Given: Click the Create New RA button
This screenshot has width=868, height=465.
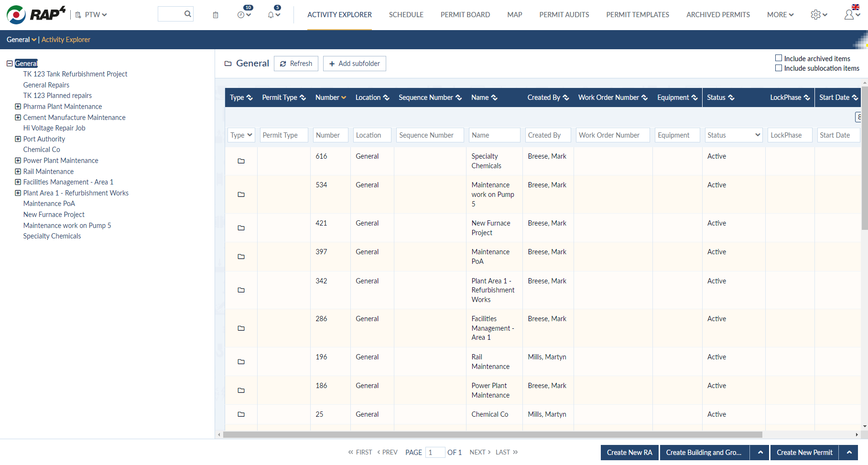Looking at the screenshot, I should pos(629,453).
